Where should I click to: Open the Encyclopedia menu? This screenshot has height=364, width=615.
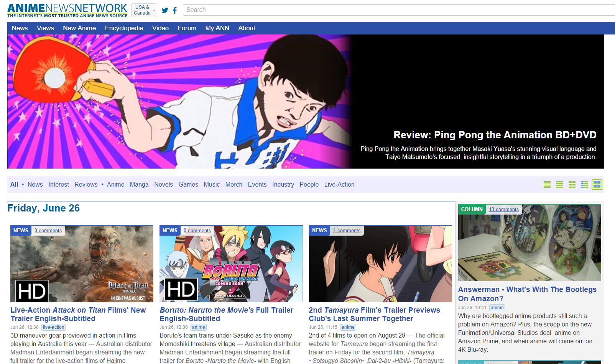pos(124,28)
